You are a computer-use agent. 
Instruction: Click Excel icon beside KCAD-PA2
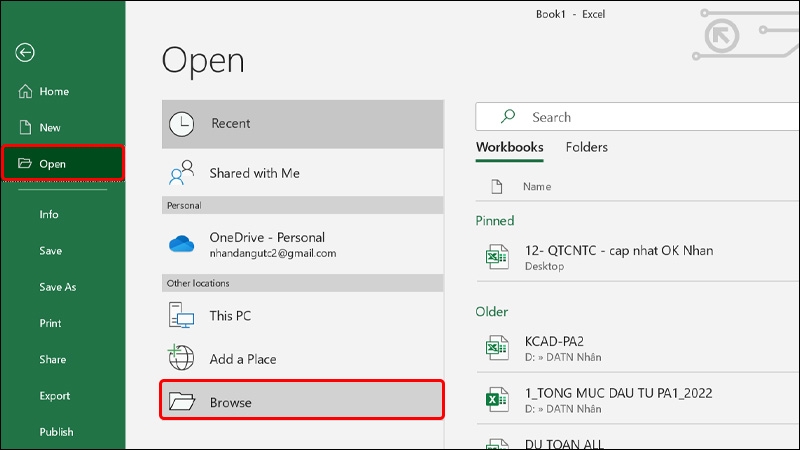(497, 347)
